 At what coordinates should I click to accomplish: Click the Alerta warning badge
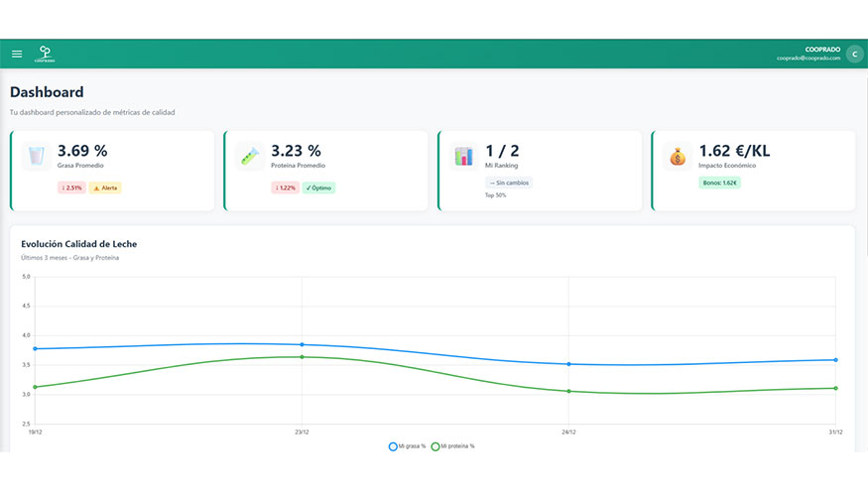coord(105,187)
